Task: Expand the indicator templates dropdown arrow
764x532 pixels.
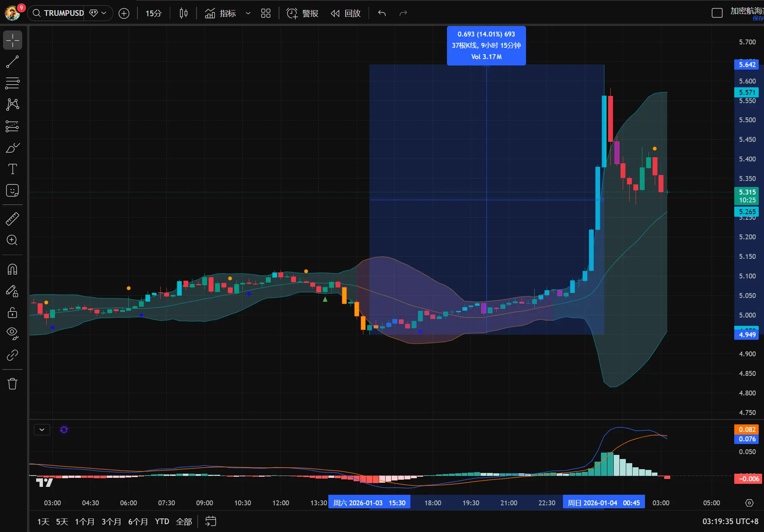Action: coord(248,13)
